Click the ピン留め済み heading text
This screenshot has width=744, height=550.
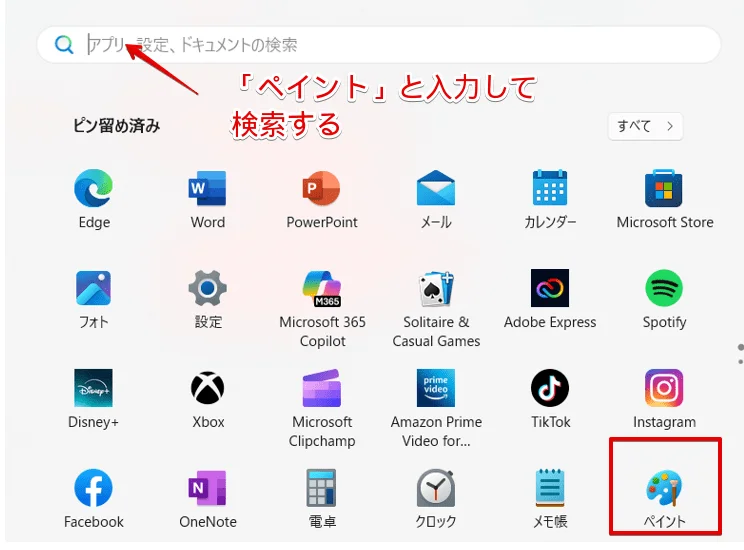(116, 126)
